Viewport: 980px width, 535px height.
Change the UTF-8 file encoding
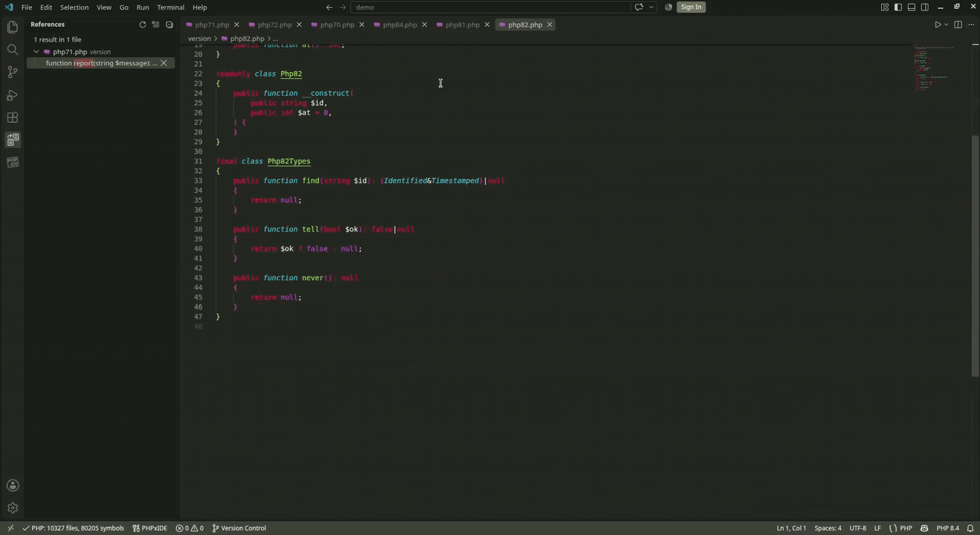[857, 528]
